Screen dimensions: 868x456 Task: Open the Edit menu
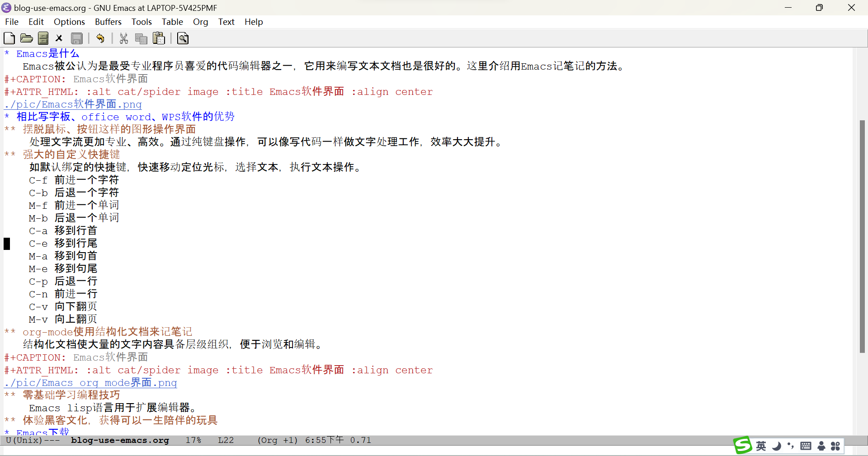tap(36, 22)
